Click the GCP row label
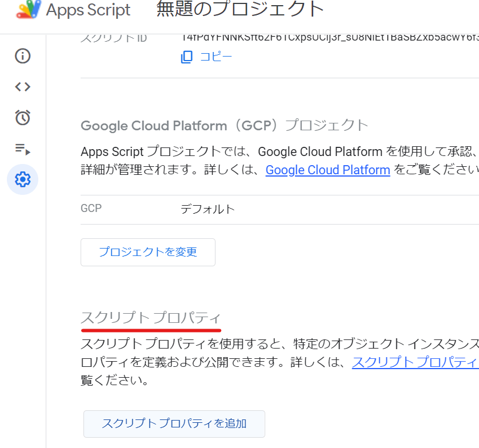Image resolution: width=479 pixels, height=448 pixels. click(91, 208)
